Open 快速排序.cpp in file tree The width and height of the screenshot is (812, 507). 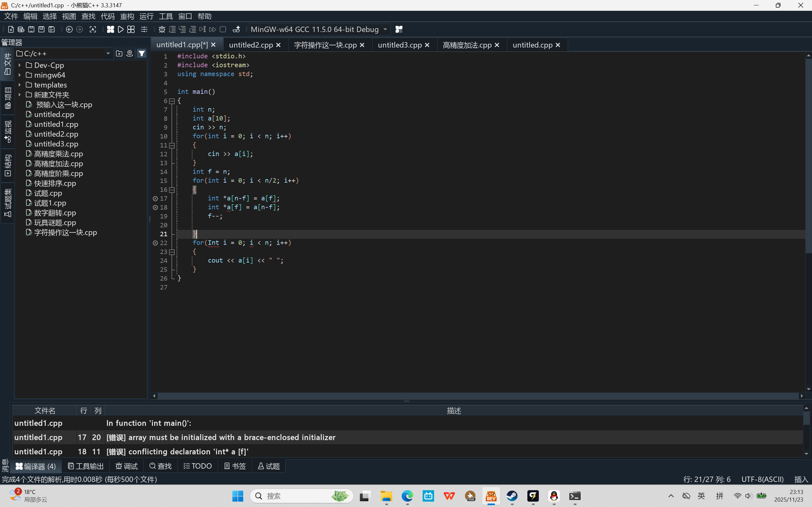[55, 183]
